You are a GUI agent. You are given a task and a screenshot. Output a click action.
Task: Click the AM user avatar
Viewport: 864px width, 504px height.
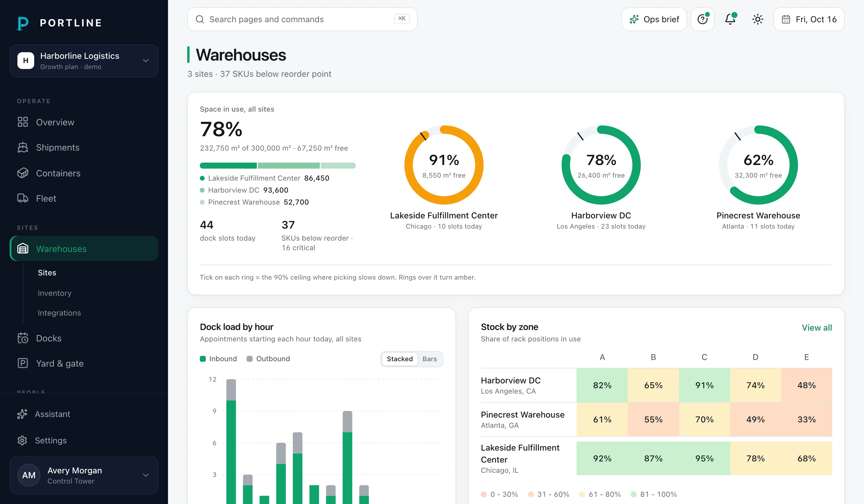[x=29, y=475]
